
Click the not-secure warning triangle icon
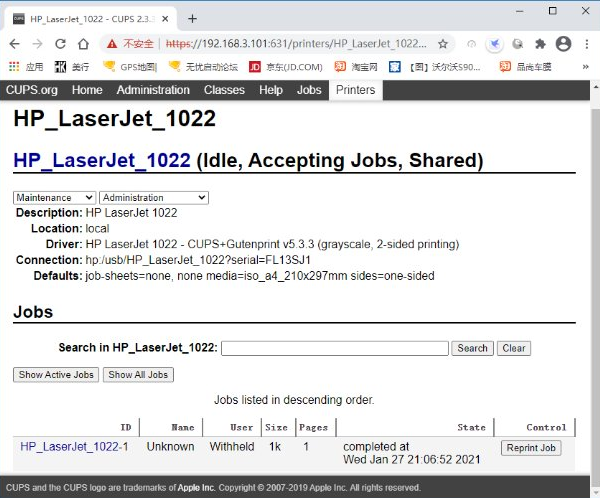click(x=112, y=44)
